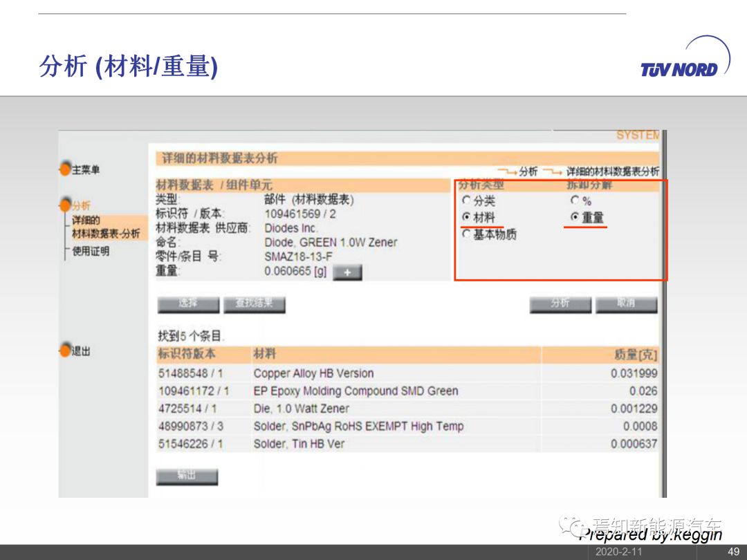Click the orange 退出 logout icon
This screenshot has height=560, width=747.
tap(65, 351)
